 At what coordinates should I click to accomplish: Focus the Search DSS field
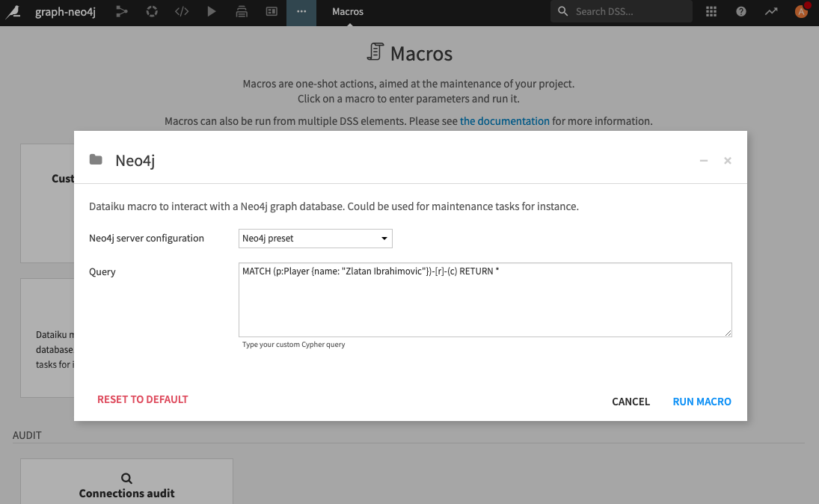pos(622,11)
